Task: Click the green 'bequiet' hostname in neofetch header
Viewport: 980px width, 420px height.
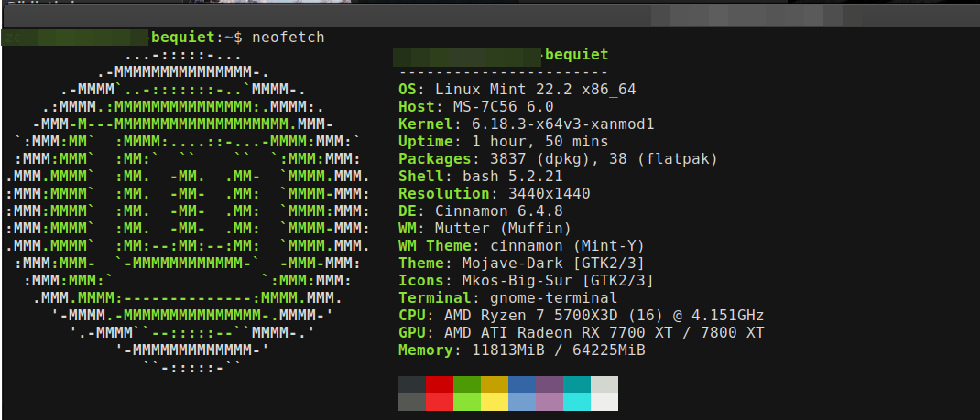Action: [x=577, y=55]
